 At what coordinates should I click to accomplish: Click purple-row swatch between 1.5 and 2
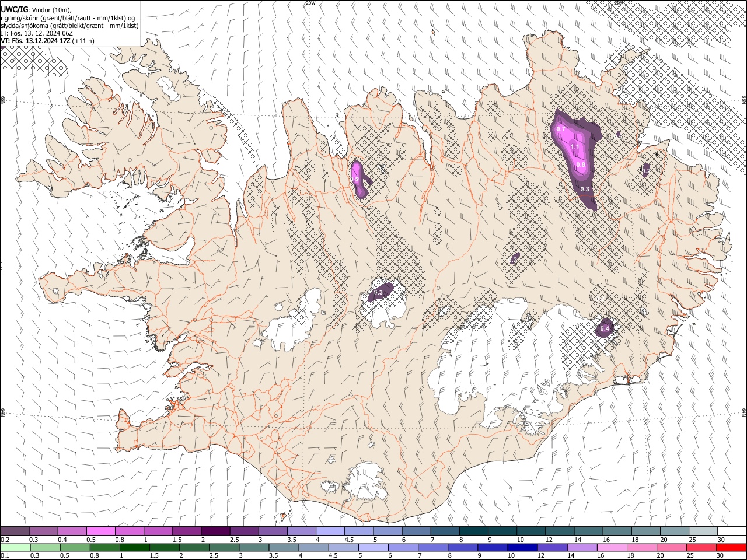click(187, 531)
